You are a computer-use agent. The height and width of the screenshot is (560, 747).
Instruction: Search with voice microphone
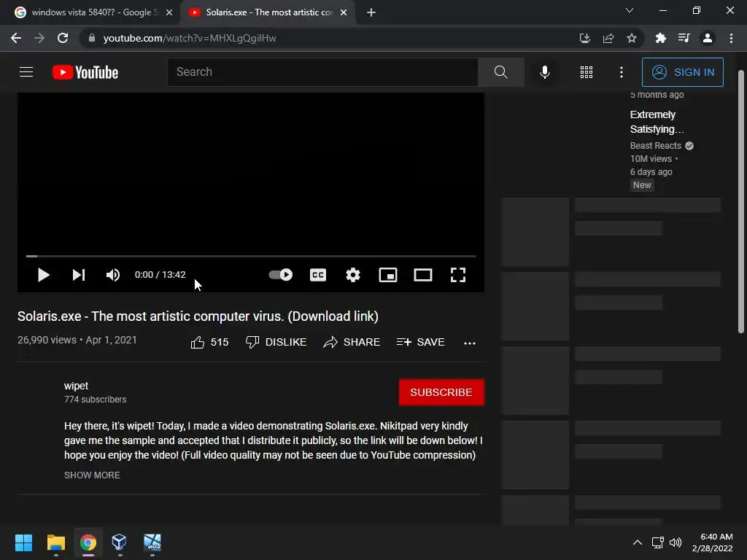click(x=545, y=72)
